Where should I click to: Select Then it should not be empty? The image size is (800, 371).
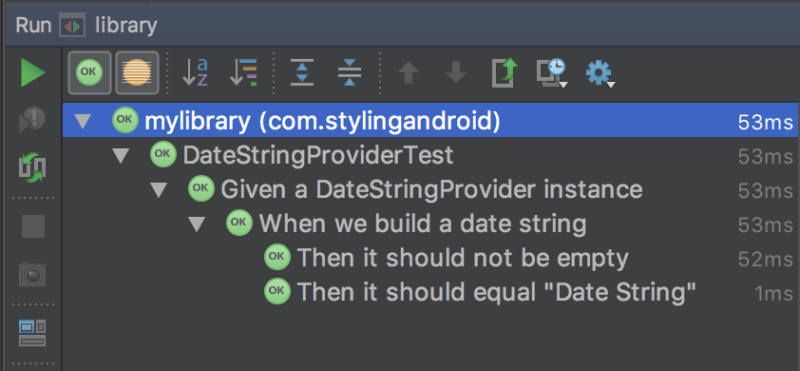[x=462, y=258]
